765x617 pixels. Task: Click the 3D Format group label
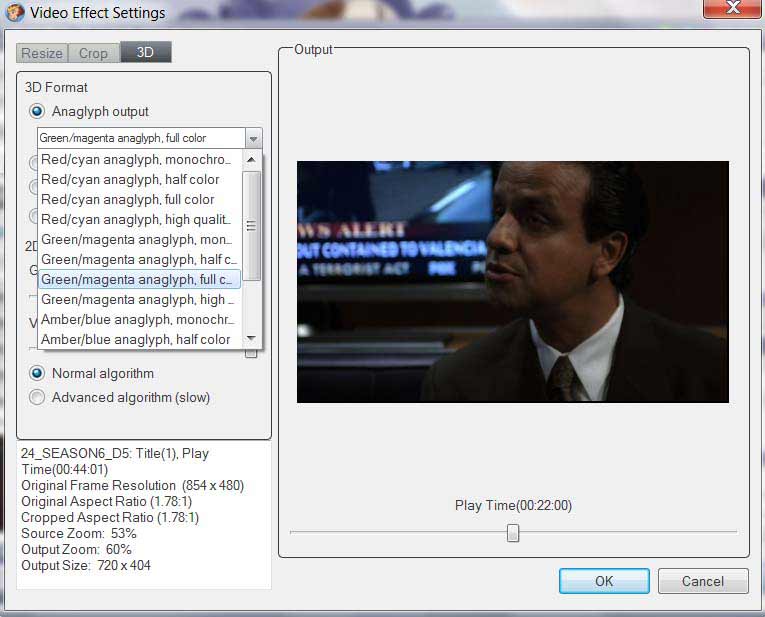[56, 87]
